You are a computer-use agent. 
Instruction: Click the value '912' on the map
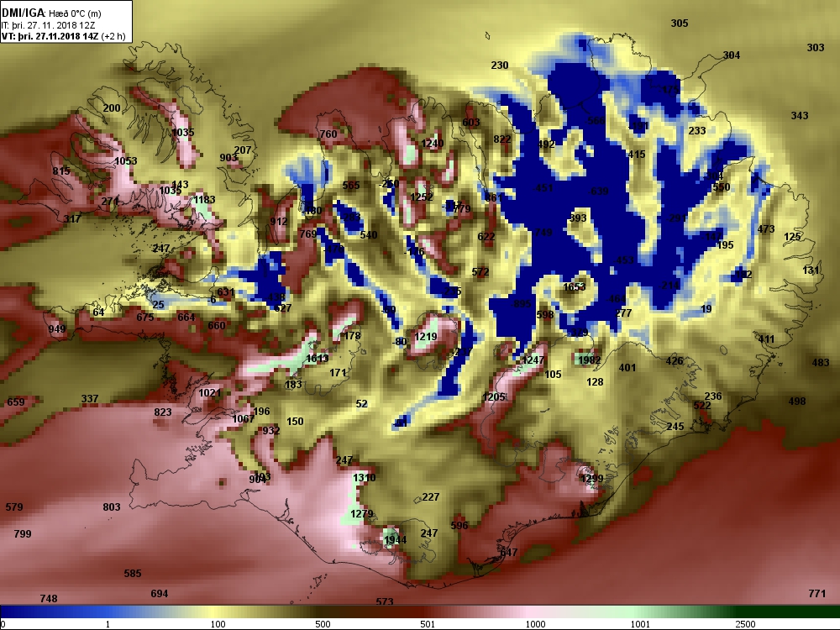point(279,222)
